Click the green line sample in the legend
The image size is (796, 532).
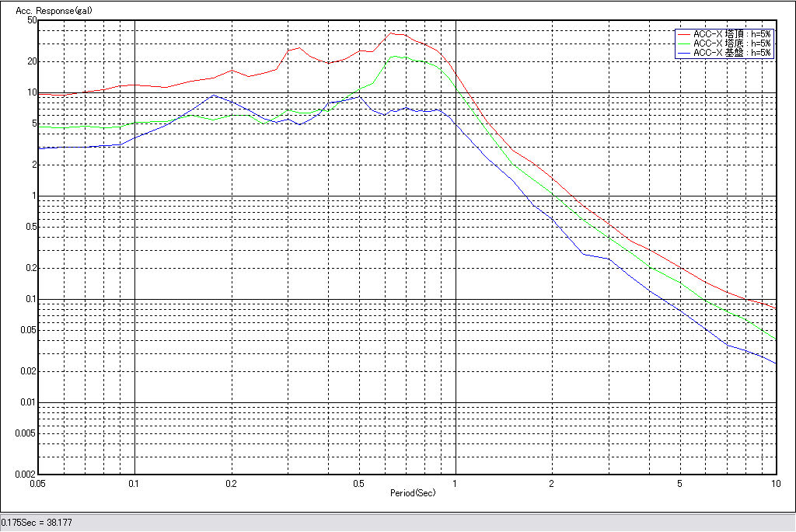coord(684,44)
